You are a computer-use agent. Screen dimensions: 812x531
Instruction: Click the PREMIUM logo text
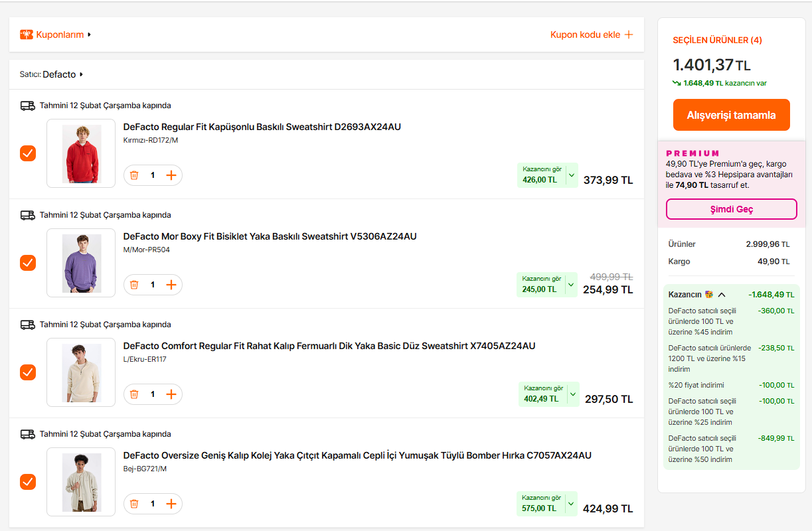[692, 153]
